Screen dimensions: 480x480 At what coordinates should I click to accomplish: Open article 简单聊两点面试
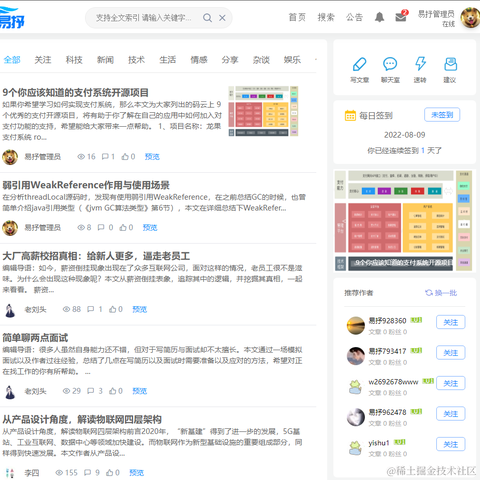pyautogui.click(x=35, y=338)
